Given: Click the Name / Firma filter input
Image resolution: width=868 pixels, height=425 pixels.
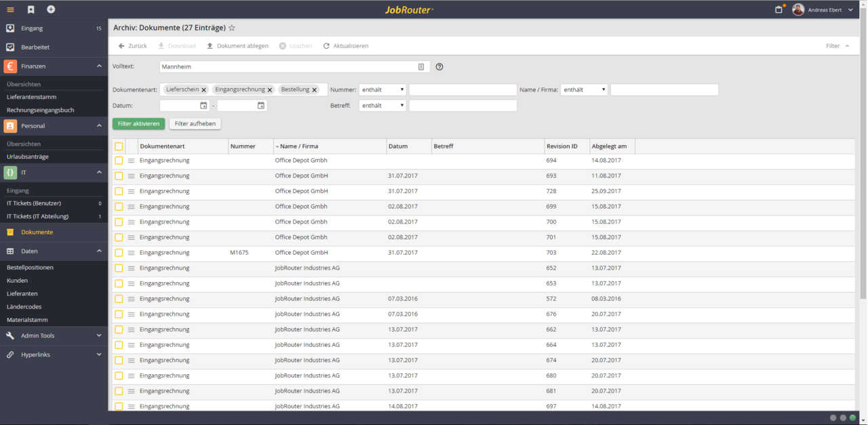Looking at the screenshot, I should tap(665, 89).
